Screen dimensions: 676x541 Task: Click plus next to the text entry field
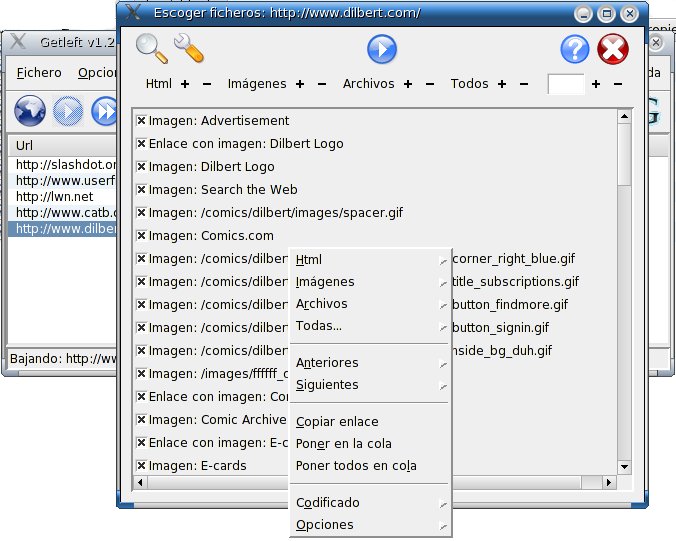tap(596, 84)
